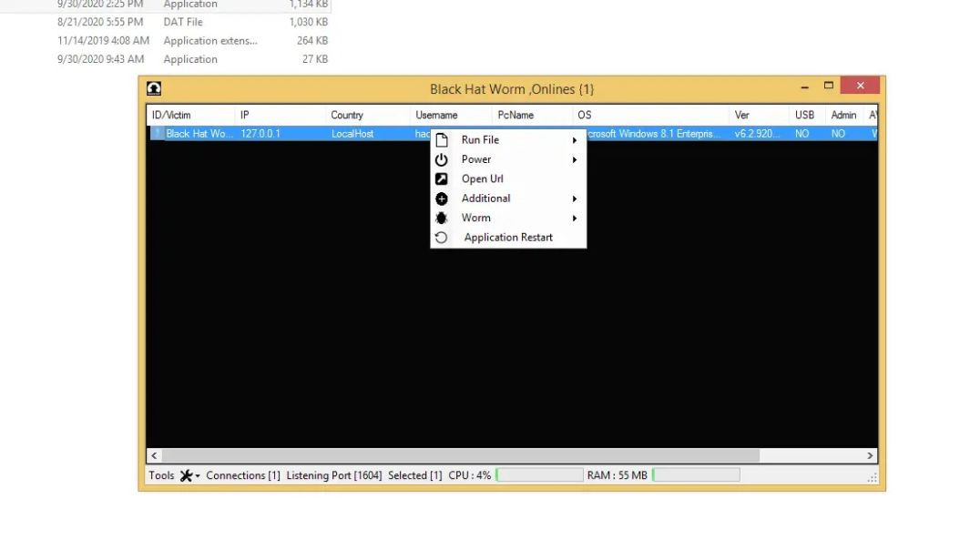Click the Open Url arrow icon

click(x=442, y=178)
